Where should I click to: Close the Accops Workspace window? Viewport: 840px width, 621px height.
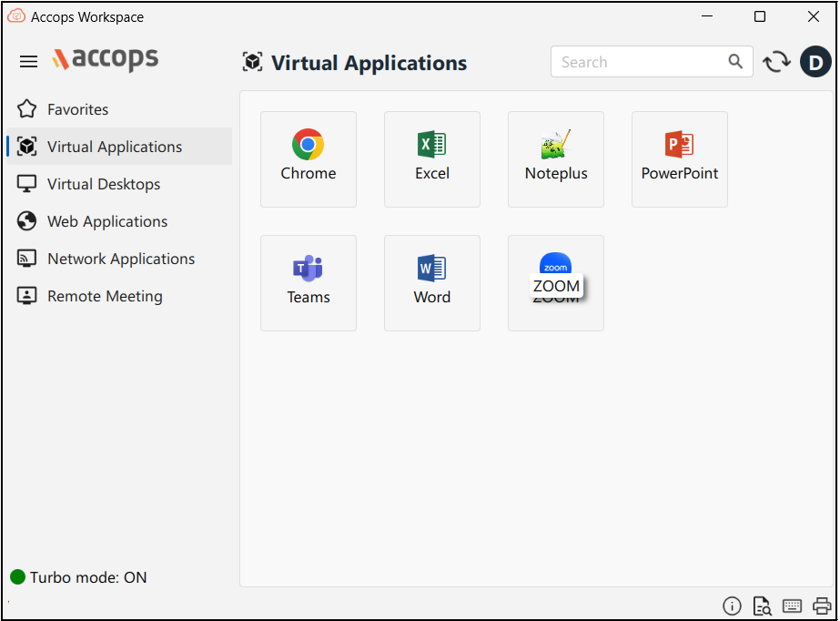click(x=814, y=16)
